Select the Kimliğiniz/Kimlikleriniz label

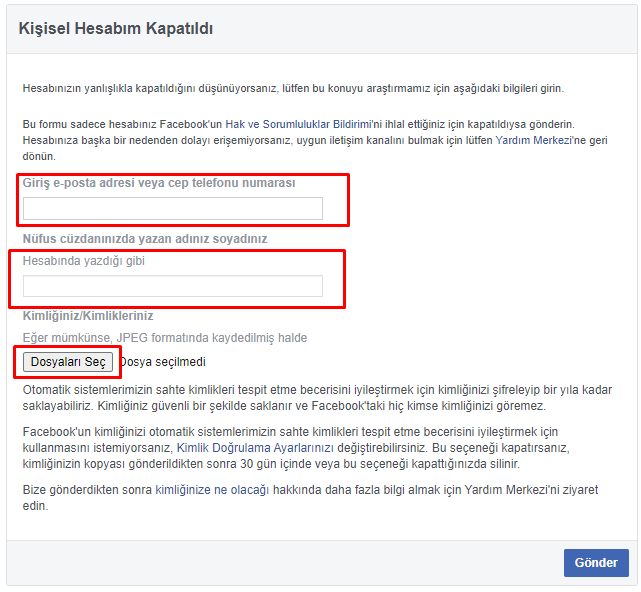coord(87,316)
